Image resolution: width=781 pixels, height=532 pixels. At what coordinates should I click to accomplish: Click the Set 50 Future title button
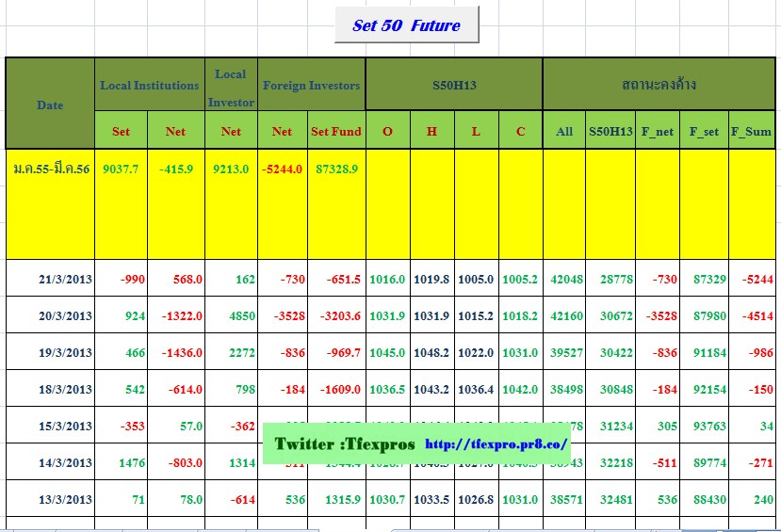tap(406, 25)
